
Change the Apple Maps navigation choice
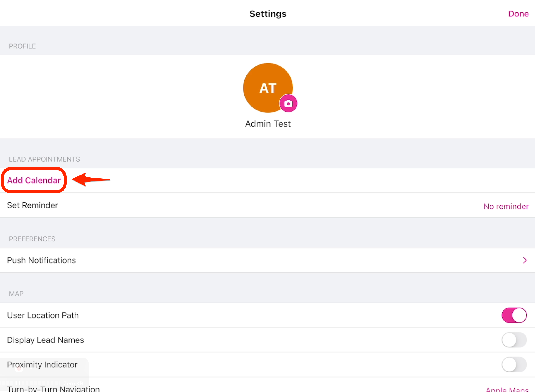tap(507, 389)
